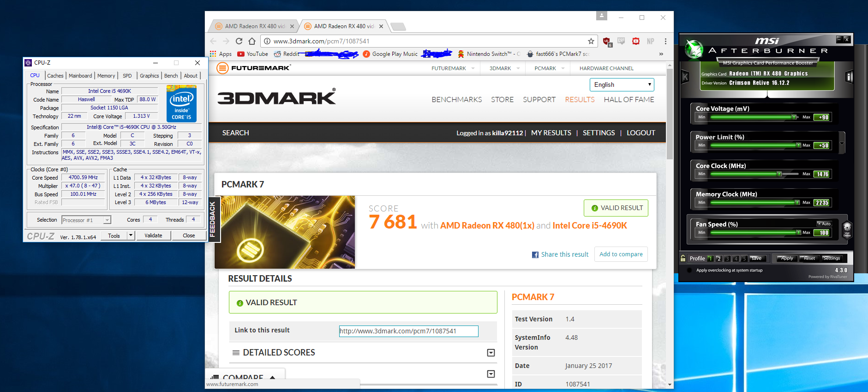This screenshot has width=868, height=392.
Task: Switch to CPU-Z Memory tab
Action: [106, 76]
